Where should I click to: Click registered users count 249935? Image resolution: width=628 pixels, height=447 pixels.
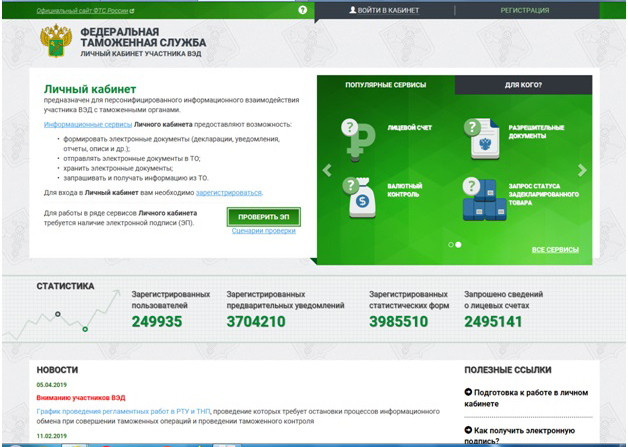click(157, 322)
